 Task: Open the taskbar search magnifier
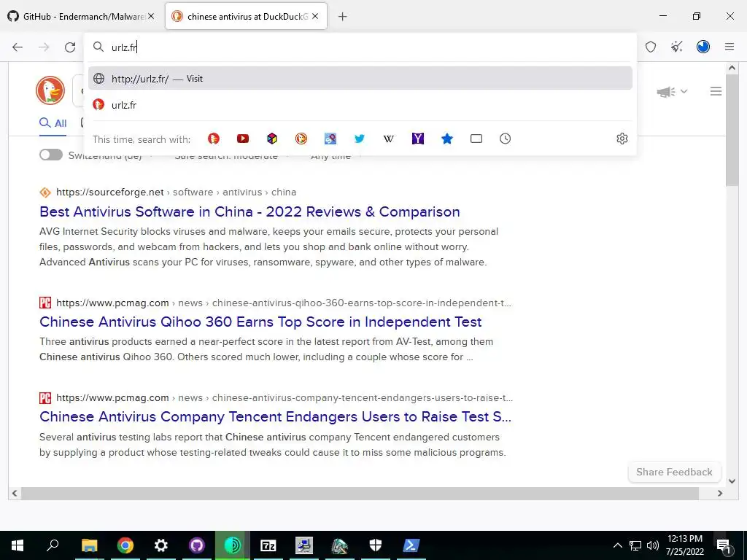coord(53,545)
